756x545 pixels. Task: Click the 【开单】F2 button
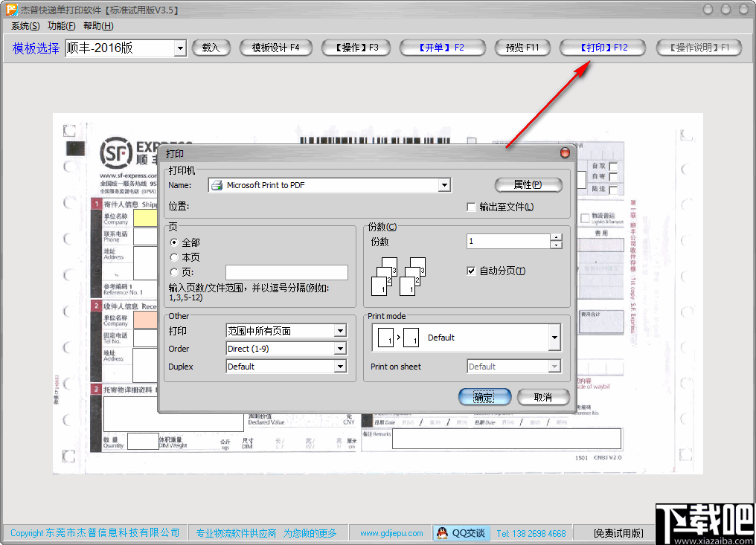point(442,48)
